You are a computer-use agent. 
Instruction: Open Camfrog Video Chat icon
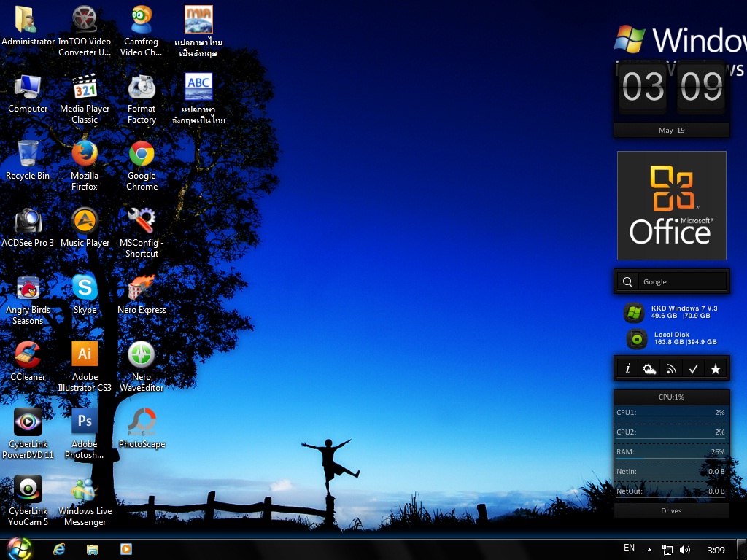[x=141, y=20]
